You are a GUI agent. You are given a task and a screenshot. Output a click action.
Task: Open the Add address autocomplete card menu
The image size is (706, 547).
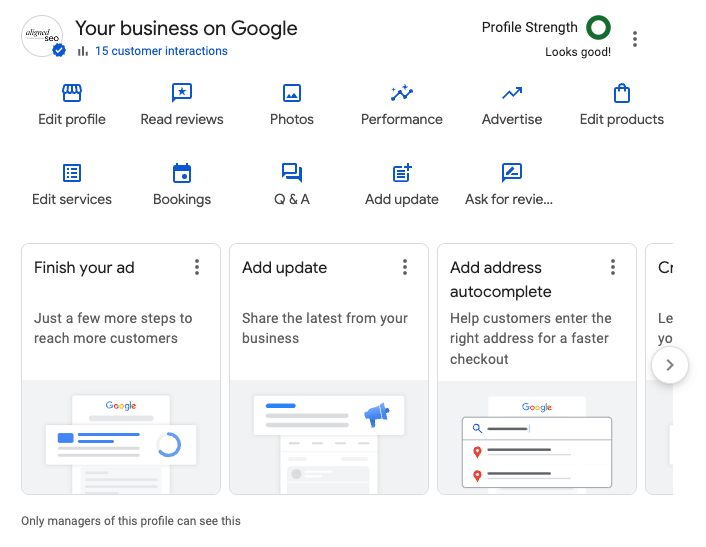point(613,267)
